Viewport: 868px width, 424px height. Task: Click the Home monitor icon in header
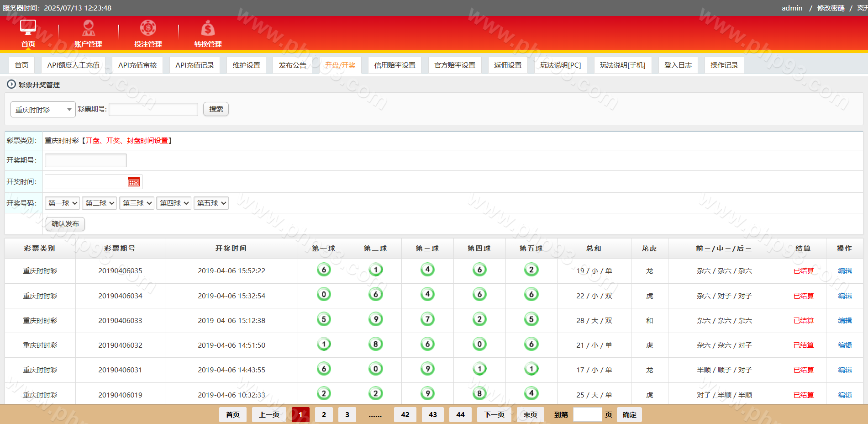click(28, 27)
